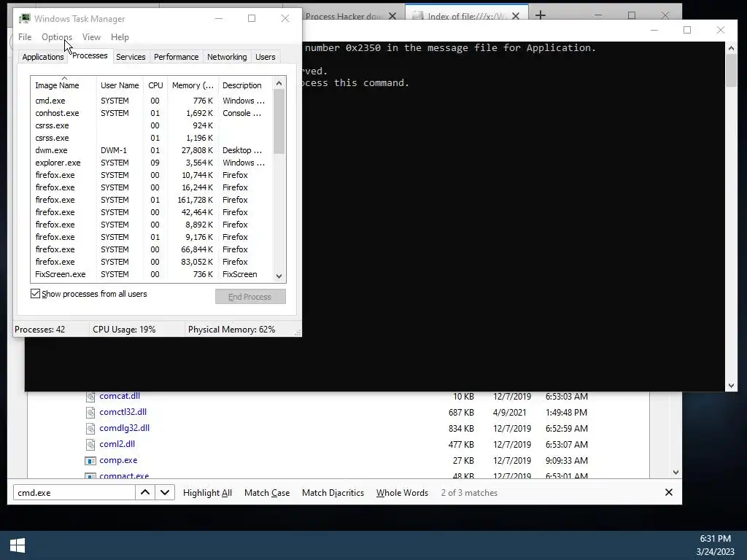Viewport: 747px width, 560px height.
Task: Select the FixScreen.exe process row
Action: pyautogui.click(x=152, y=274)
